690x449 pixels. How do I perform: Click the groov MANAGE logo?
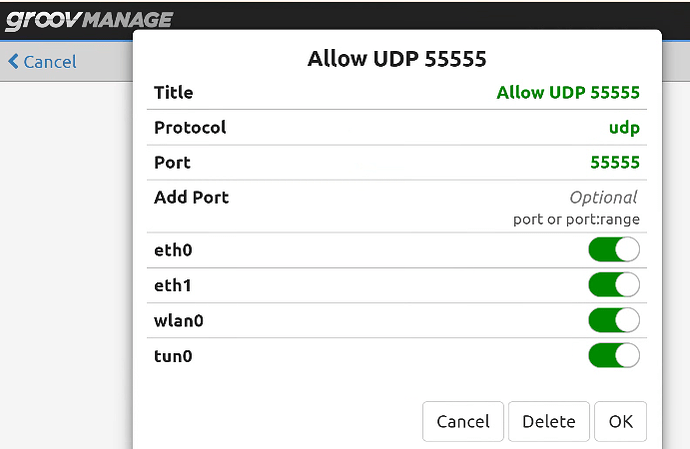90,18
